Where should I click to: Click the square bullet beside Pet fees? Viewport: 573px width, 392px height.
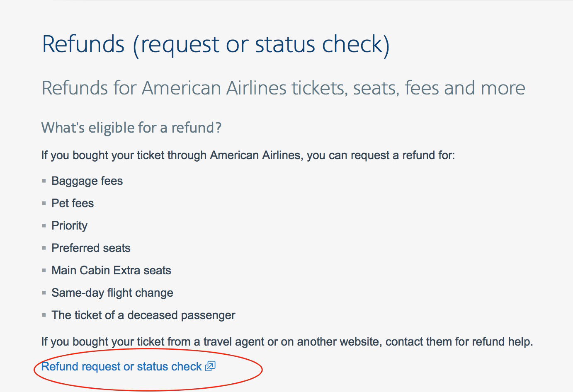click(x=44, y=203)
